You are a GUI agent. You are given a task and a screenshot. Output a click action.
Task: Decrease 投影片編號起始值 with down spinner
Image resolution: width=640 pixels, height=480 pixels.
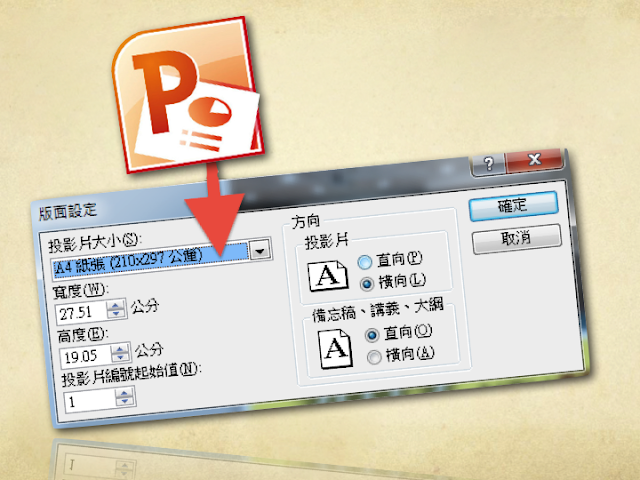pos(125,402)
